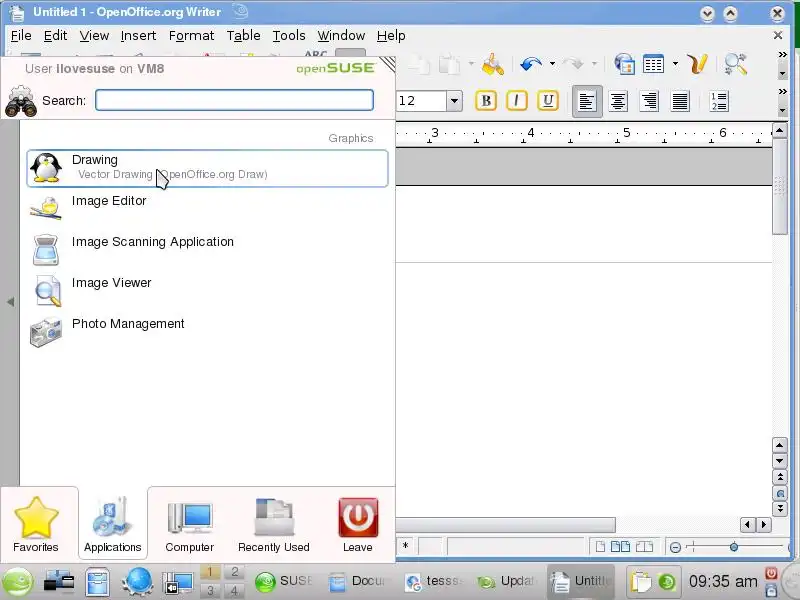Open the Image Editor application
This screenshot has height=600, width=800.
coord(207,209)
